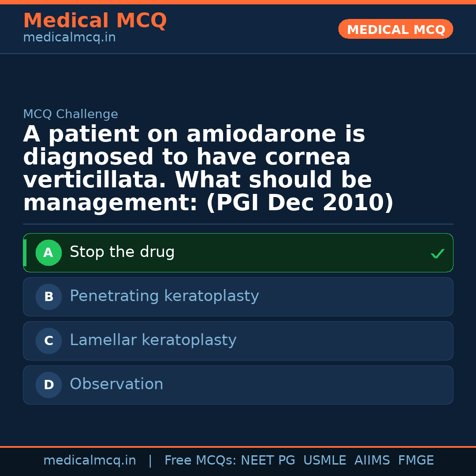Click the "MCQ Challenge" label above the question
The height and width of the screenshot is (476, 476).
71,115
